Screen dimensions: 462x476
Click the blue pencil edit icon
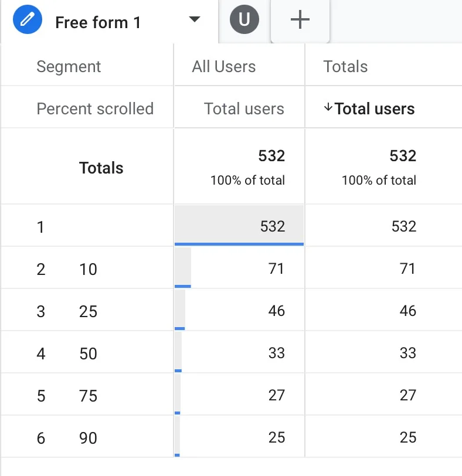tap(27, 19)
